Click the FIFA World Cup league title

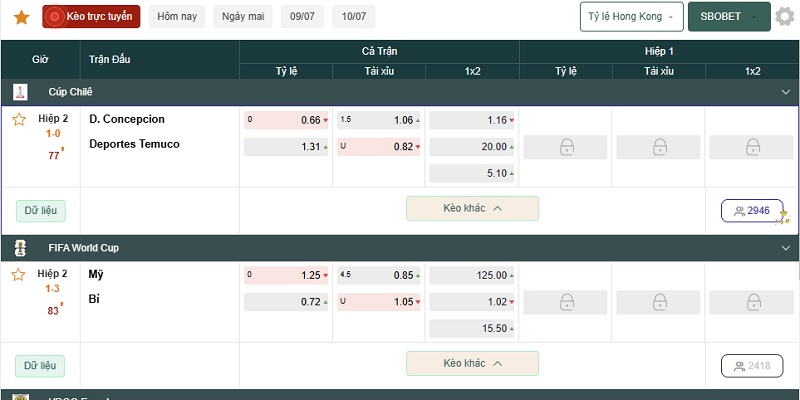click(84, 248)
